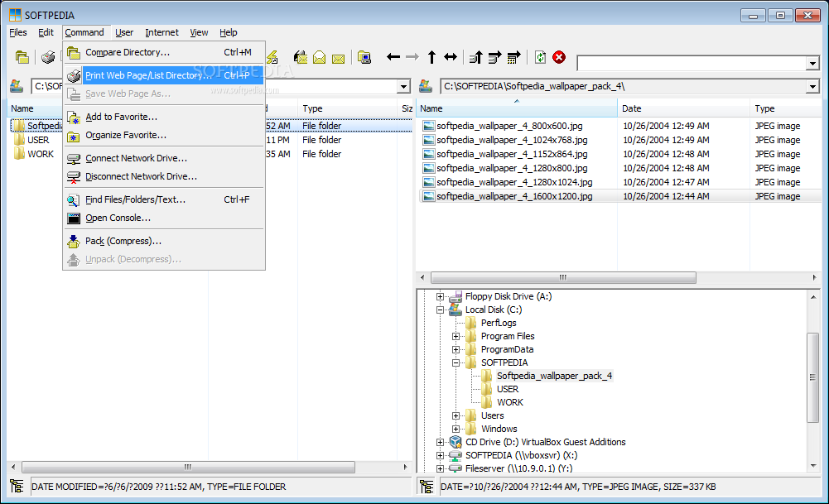Image resolution: width=829 pixels, height=504 pixels.
Task: Click the right status bar tree icon
Action: coord(427,486)
